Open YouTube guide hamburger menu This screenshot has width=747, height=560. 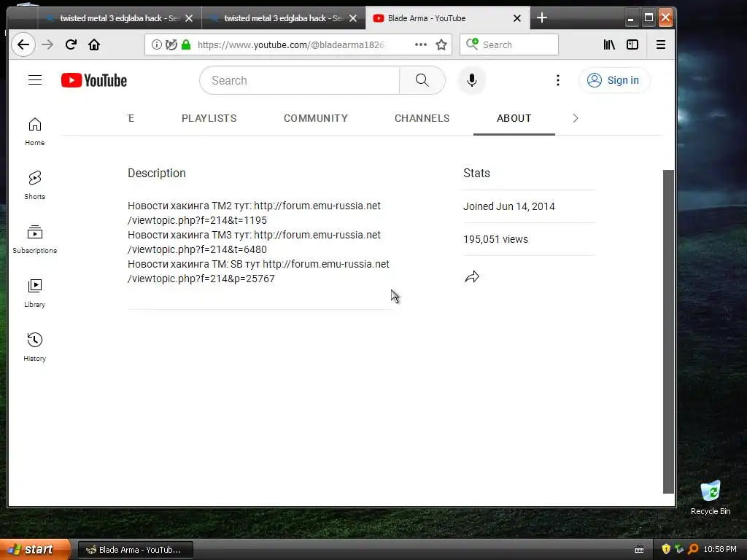35,80
